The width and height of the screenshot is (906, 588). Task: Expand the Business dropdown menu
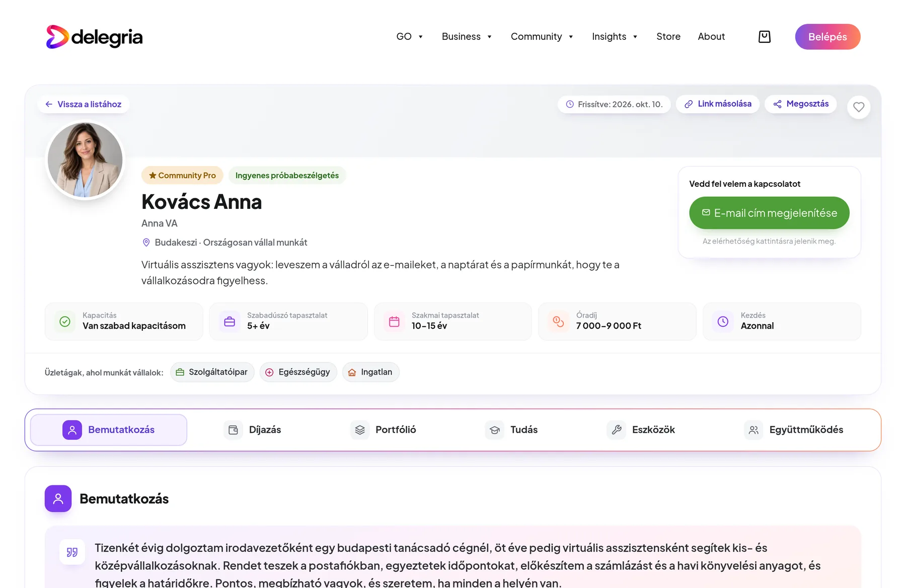467,37
